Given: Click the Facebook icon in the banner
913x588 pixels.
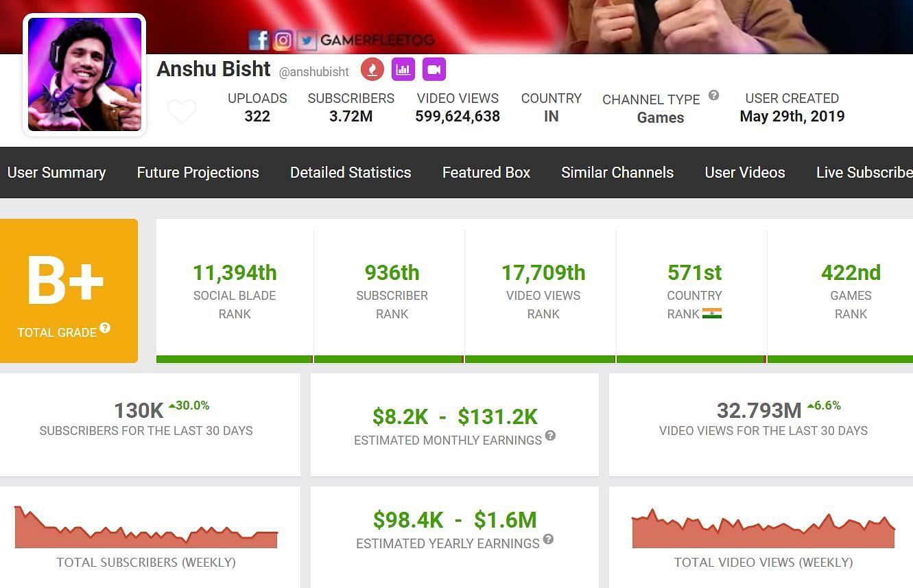Looking at the screenshot, I should click(x=259, y=40).
